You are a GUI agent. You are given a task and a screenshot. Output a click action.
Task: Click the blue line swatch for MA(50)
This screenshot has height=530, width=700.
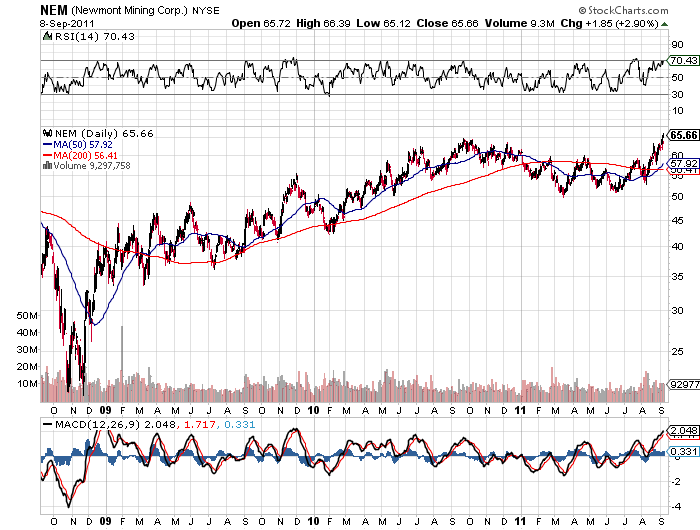(48, 145)
